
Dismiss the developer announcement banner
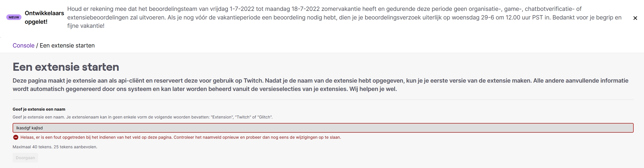(x=635, y=18)
